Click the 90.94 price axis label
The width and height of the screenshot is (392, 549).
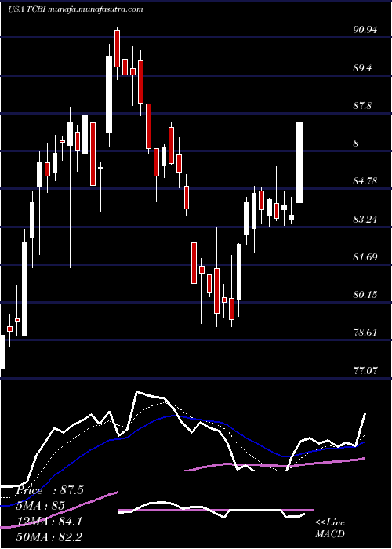(x=365, y=30)
